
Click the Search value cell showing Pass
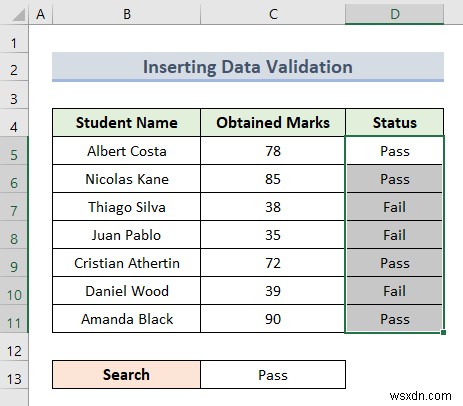pos(273,375)
